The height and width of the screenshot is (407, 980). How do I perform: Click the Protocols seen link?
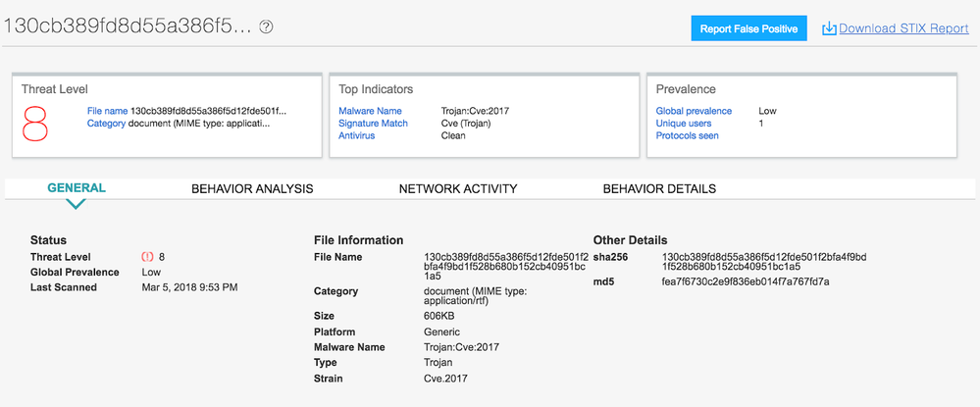pyautogui.click(x=687, y=135)
